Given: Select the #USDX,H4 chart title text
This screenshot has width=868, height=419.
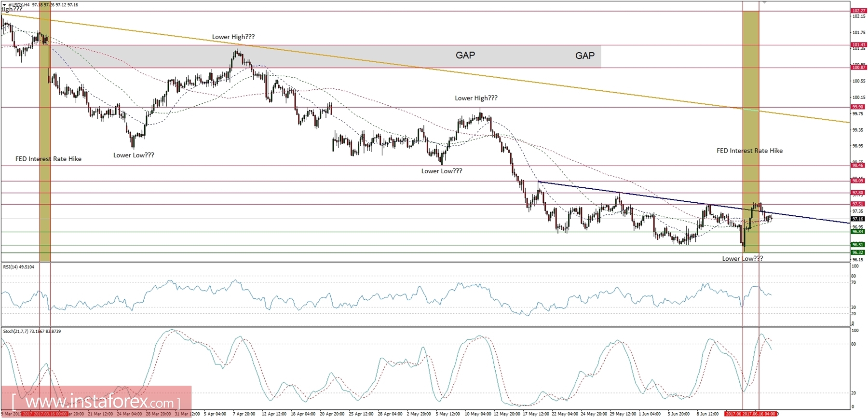Looking at the screenshot, I should pos(19,4).
